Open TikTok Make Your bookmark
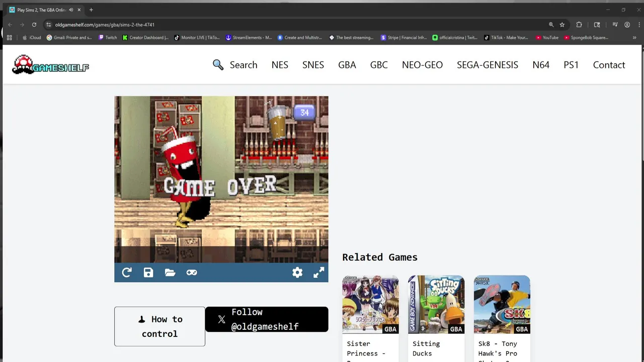644x362 pixels. (x=507, y=38)
